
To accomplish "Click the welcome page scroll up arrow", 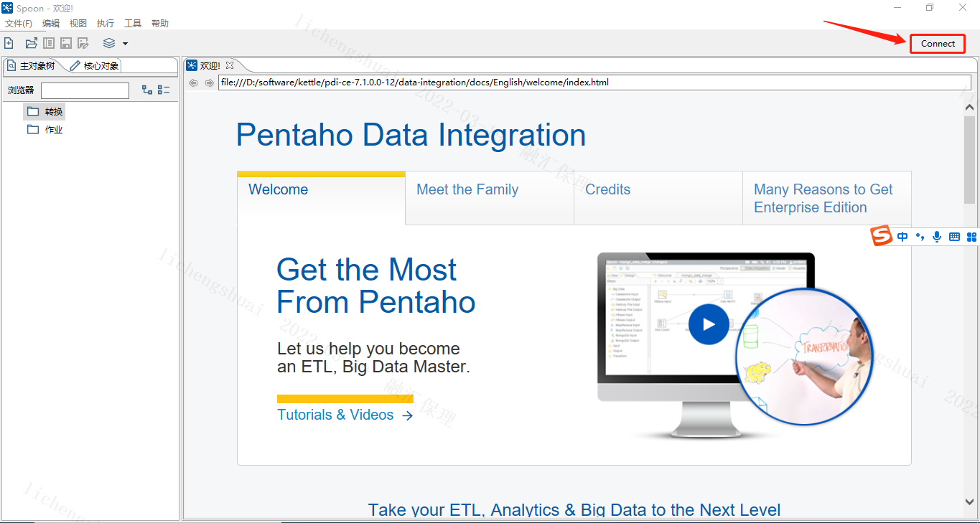I will [x=969, y=107].
